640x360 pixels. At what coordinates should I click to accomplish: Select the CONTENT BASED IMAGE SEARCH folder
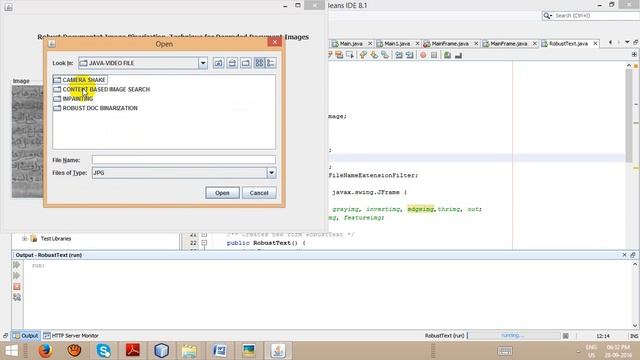coord(102,89)
